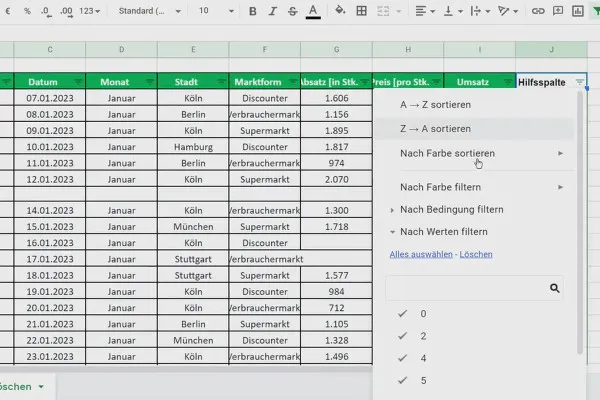Decrease decimal places
This screenshot has width=600, height=400.
tap(46, 11)
